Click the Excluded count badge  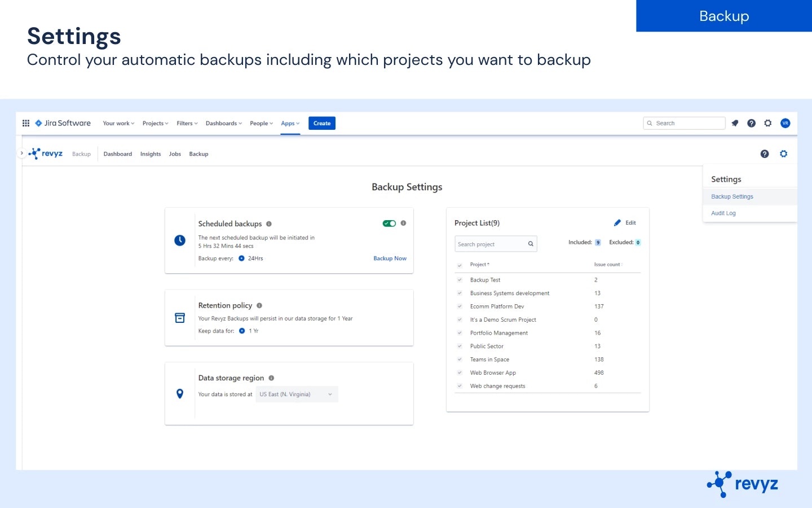click(x=638, y=243)
